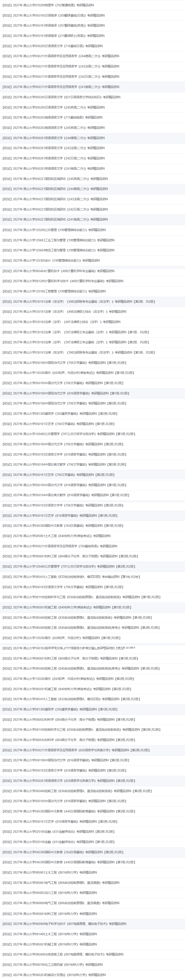
Task: Open 085801电气工程《806自动控制原理B、直流调速》 link
Action: click(x=61, y=883)
